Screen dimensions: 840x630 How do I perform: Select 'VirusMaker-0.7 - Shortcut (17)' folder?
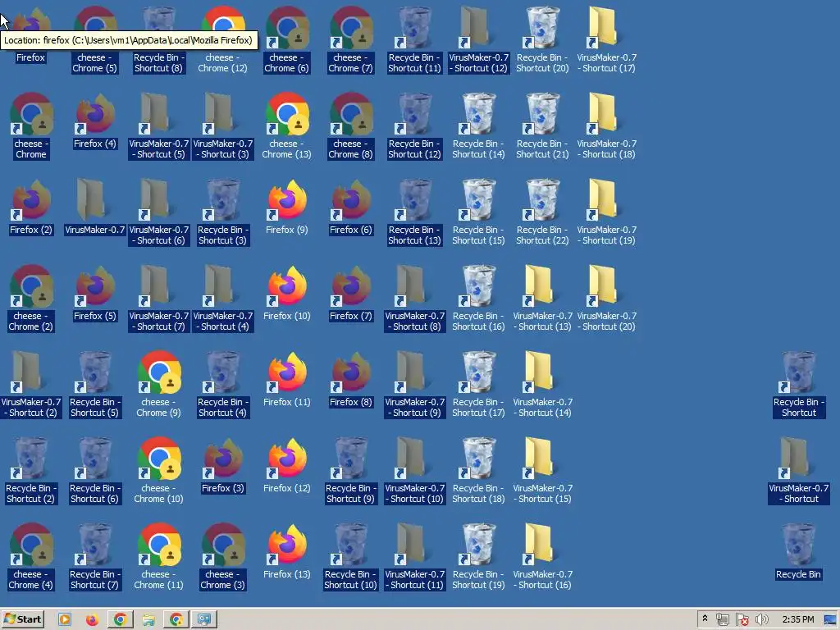[x=606, y=40]
